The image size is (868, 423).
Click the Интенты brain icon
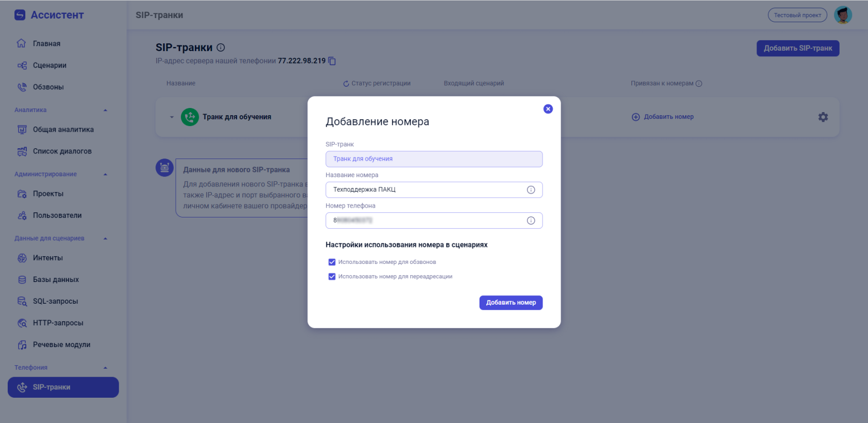coord(22,258)
